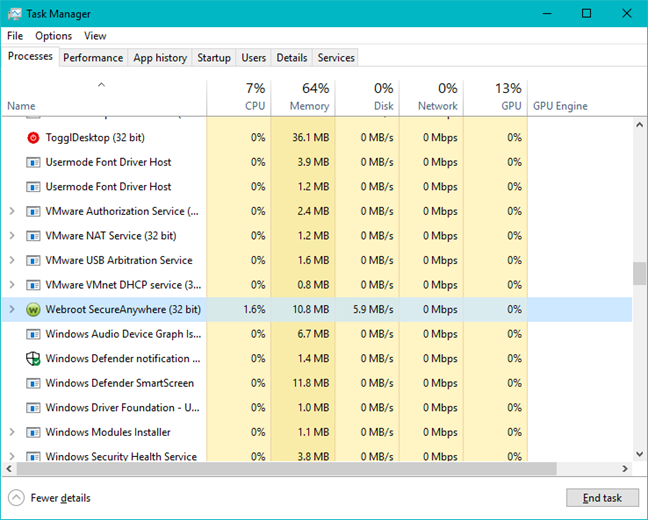This screenshot has height=520, width=648.
Task: Click the Fewer details label
Action: 60,498
